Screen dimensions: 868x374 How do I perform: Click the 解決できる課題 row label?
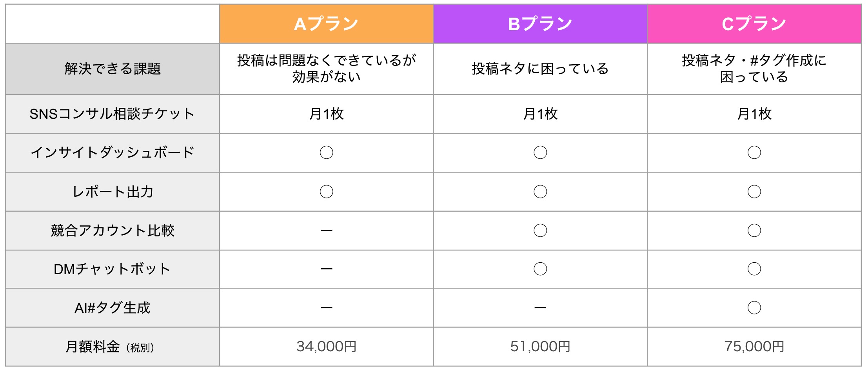[113, 69]
